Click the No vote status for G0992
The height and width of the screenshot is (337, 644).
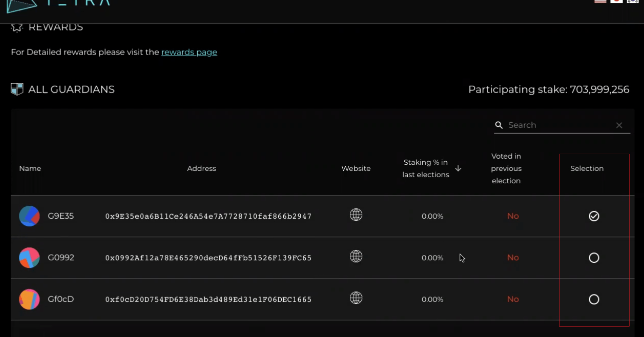tap(513, 258)
